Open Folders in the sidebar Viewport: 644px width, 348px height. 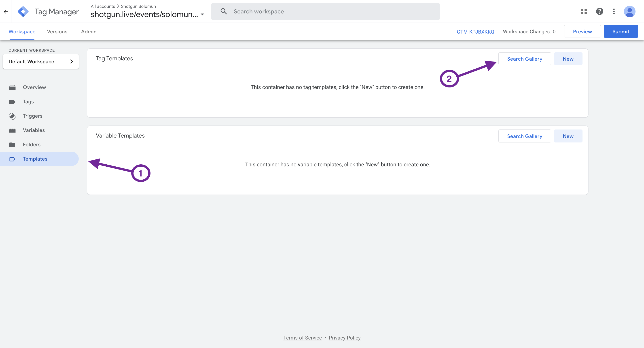(x=39, y=145)
